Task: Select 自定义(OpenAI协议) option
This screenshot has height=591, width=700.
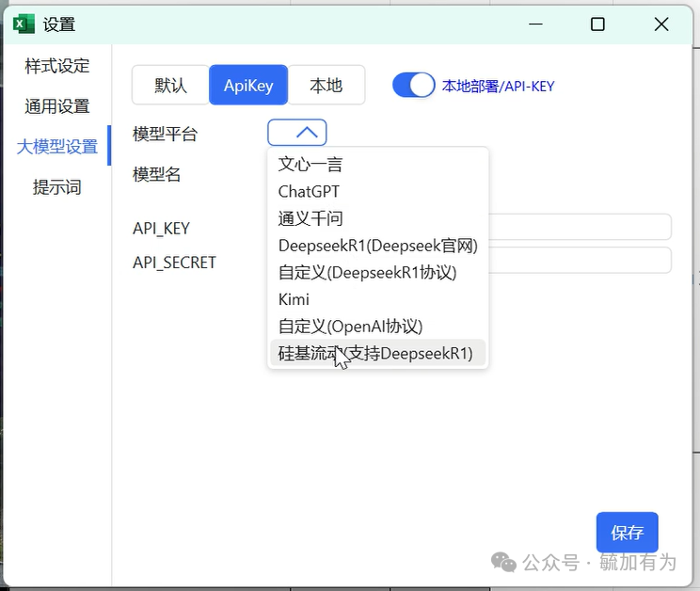Action: click(x=377, y=327)
